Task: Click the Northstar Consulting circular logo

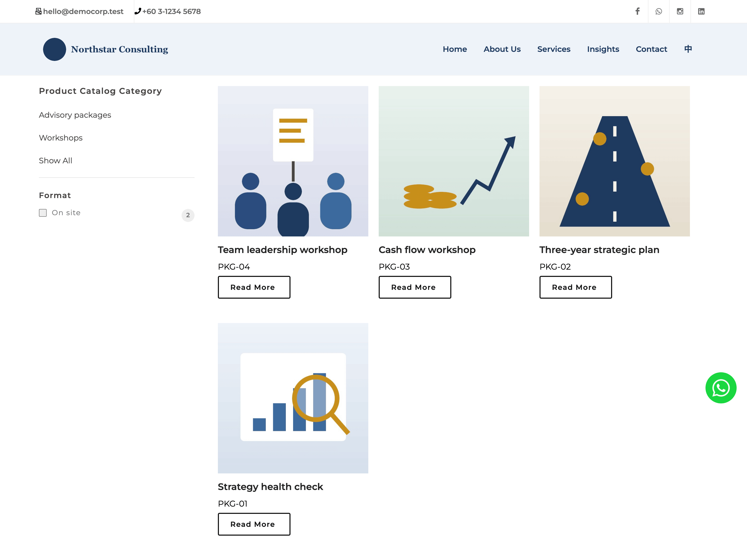Action: (54, 49)
